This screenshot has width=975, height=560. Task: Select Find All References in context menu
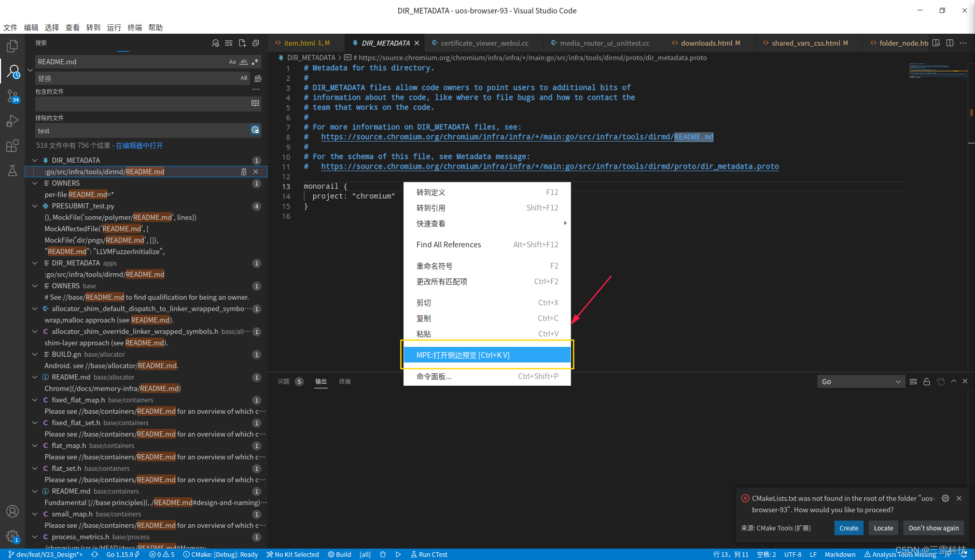[x=448, y=244]
